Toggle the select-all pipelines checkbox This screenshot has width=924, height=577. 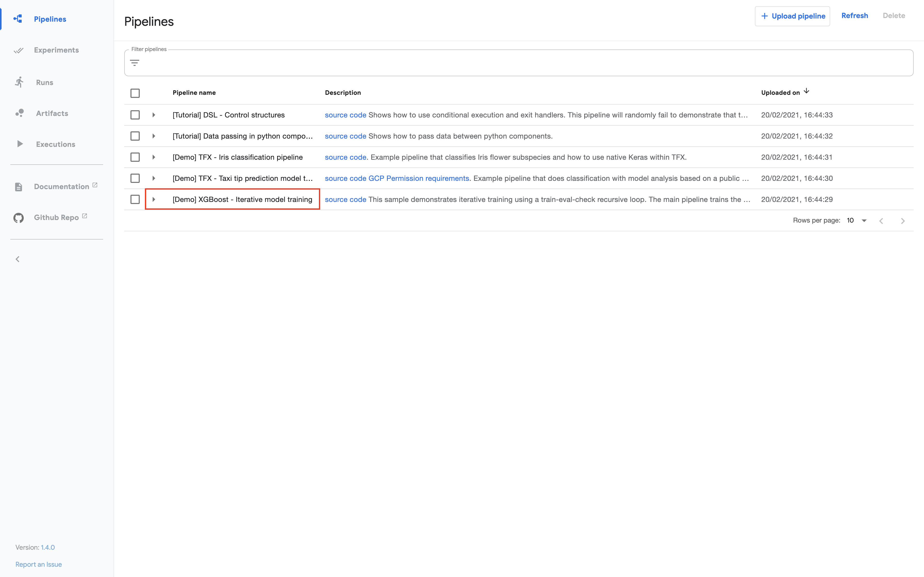135,93
